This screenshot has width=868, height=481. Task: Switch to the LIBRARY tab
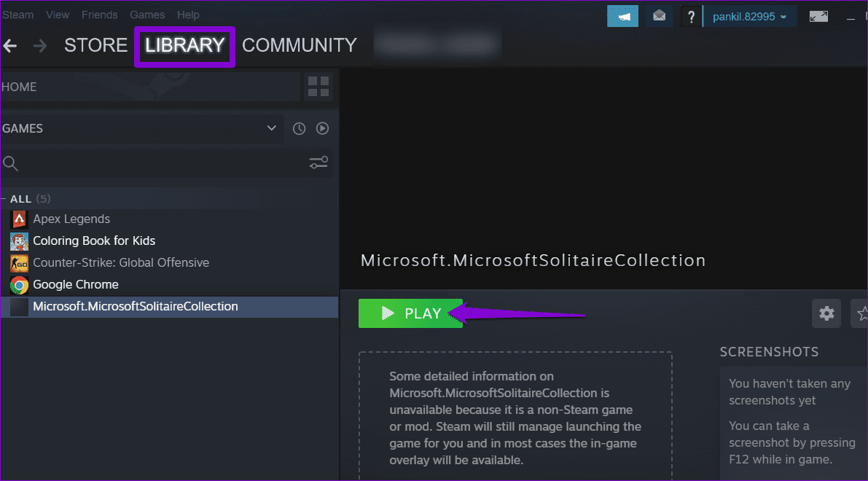point(184,45)
